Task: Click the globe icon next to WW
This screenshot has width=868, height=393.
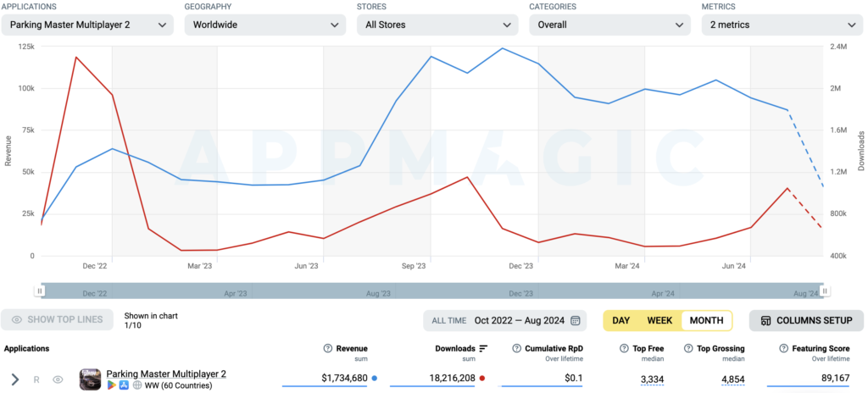Action: 137,385
